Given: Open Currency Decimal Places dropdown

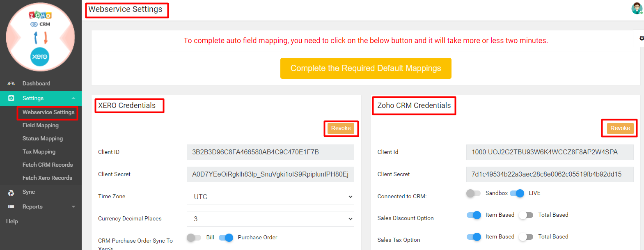Looking at the screenshot, I should (x=270, y=219).
